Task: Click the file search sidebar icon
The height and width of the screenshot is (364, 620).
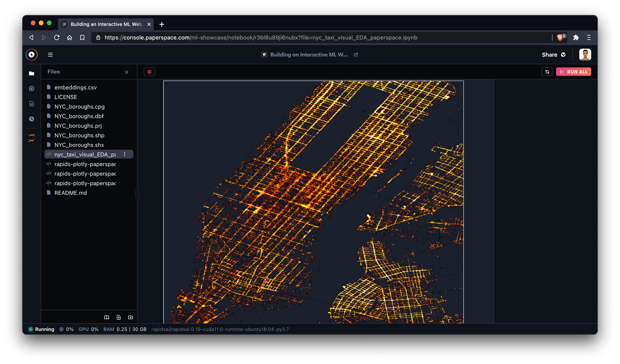Action: click(x=31, y=104)
